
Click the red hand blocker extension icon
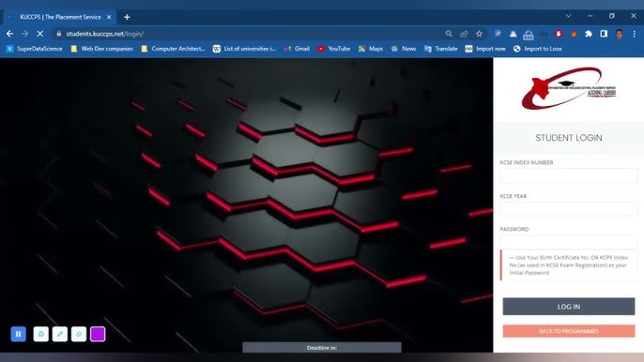pos(559,34)
